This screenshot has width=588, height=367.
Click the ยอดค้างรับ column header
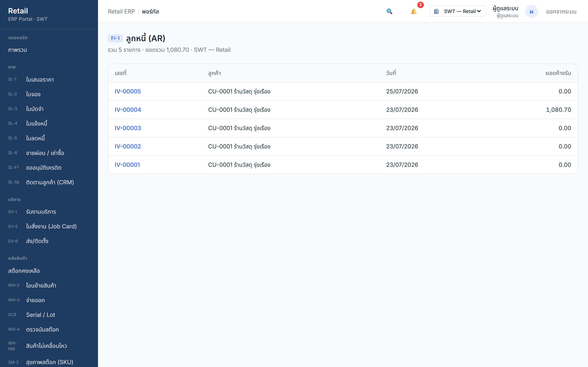click(x=558, y=73)
